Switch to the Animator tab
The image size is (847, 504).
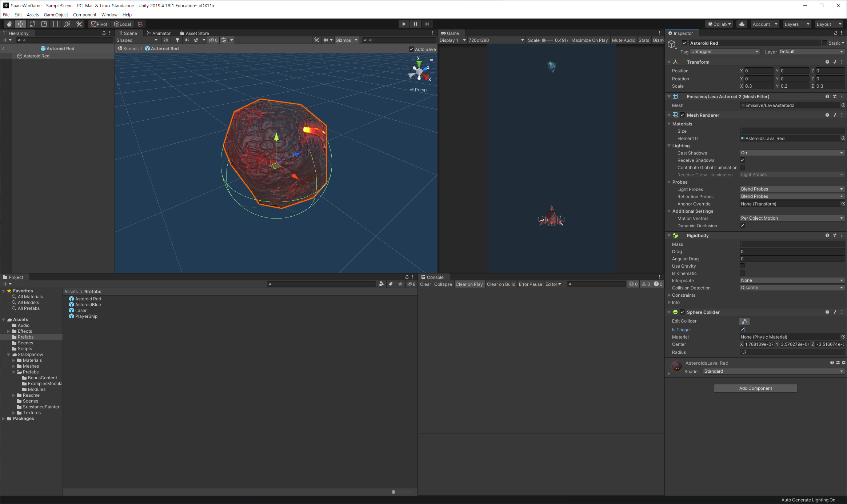click(x=159, y=33)
